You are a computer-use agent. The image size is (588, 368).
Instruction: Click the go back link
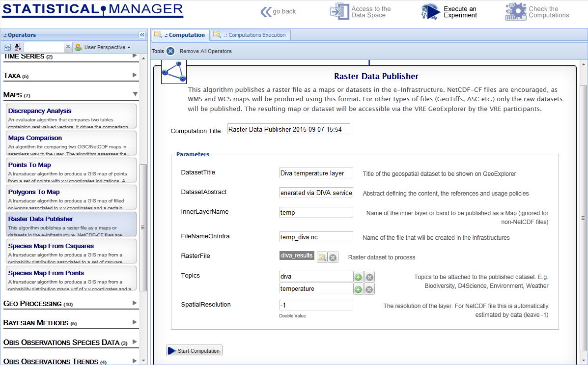[279, 12]
